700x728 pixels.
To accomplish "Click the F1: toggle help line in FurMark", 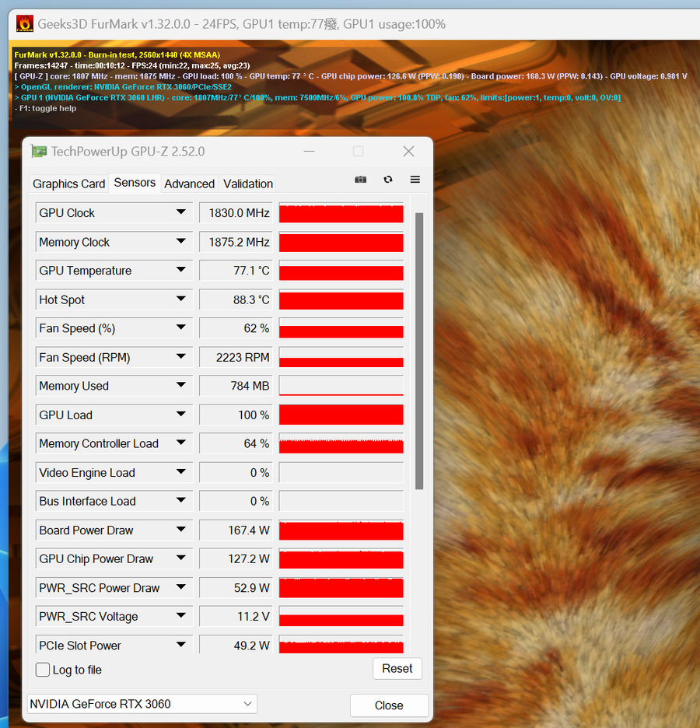I will pos(45,108).
